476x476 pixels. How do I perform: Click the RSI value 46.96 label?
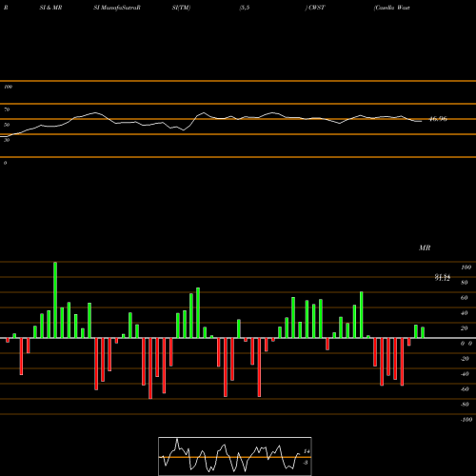tap(438, 119)
